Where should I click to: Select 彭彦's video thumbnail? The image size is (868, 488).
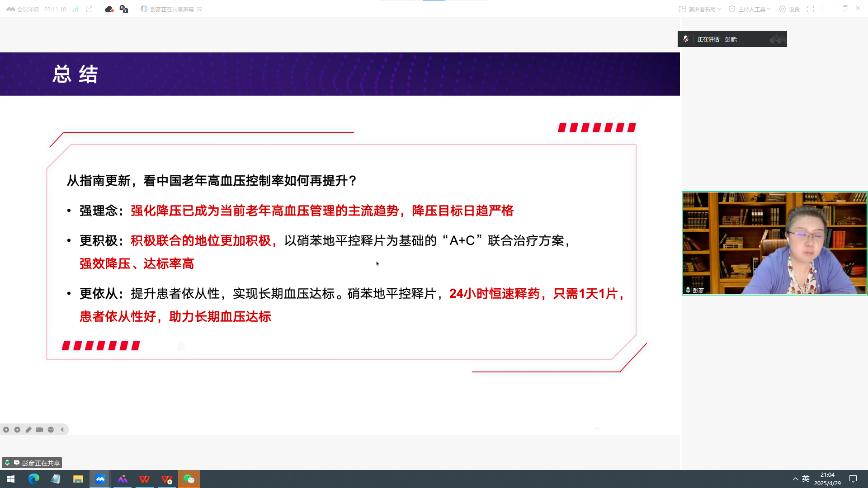[774, 243]
